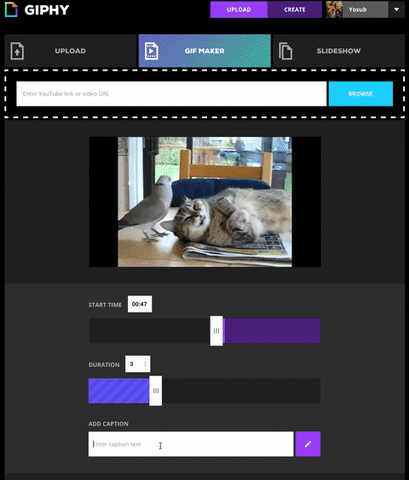The width and height of the screenshot is (409, 480).
Task: Click the Yosub username
Action: (357, 10)
